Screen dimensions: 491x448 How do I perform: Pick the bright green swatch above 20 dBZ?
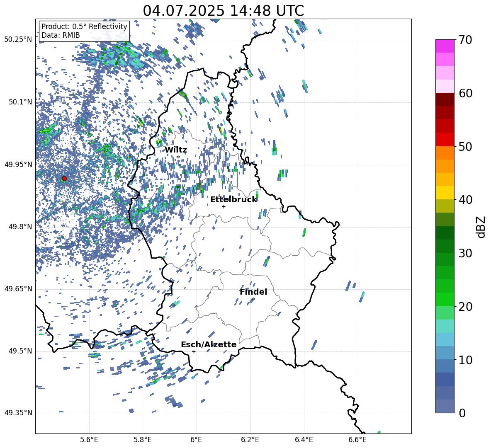pyautogui.click(x=445, y=299)
